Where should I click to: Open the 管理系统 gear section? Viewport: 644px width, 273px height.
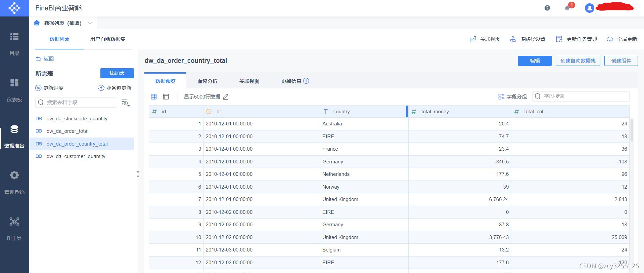click(x=14, y=183)
